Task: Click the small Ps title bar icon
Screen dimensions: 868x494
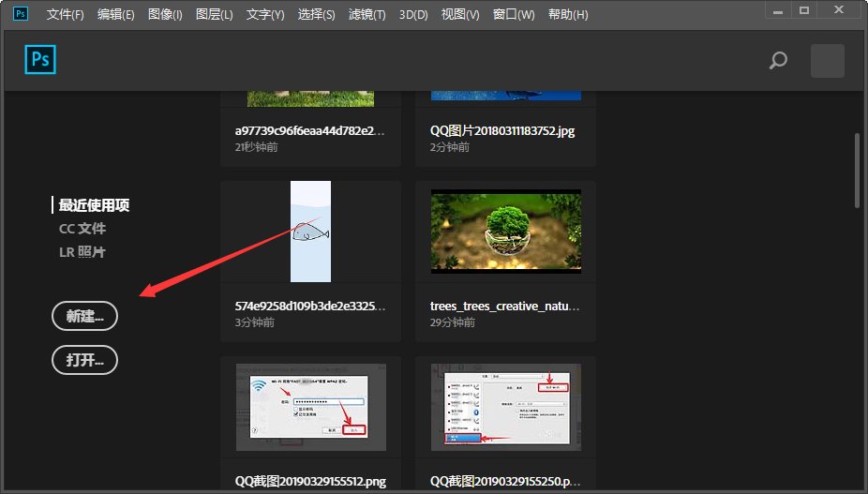Action: point(21,13)
